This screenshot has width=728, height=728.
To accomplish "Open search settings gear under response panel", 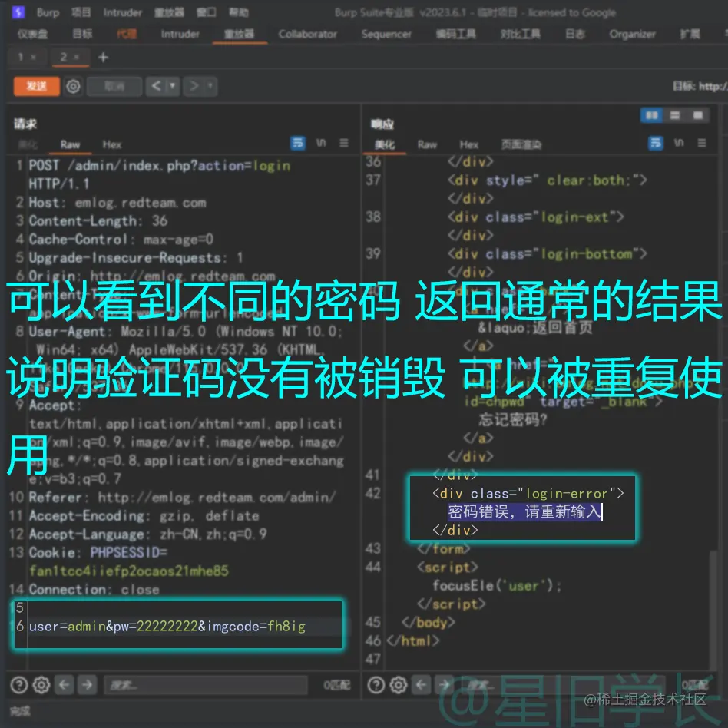I will click(399, 685).
